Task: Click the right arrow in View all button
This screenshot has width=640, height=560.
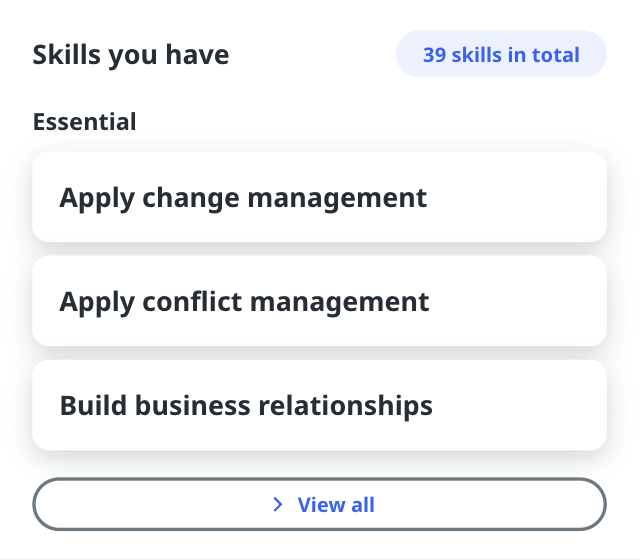Action: click(x=278, y=505)
